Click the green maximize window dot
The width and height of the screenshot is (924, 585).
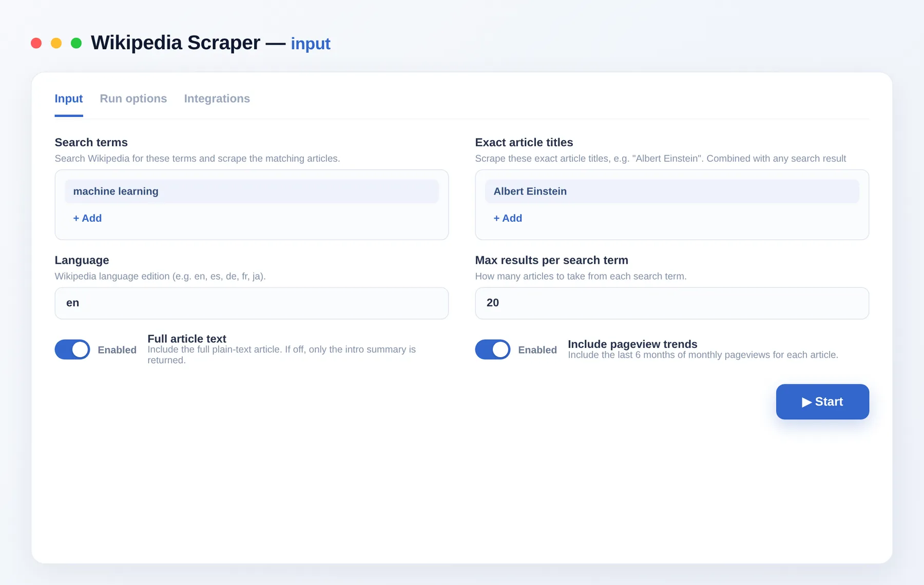pos(76,43)
